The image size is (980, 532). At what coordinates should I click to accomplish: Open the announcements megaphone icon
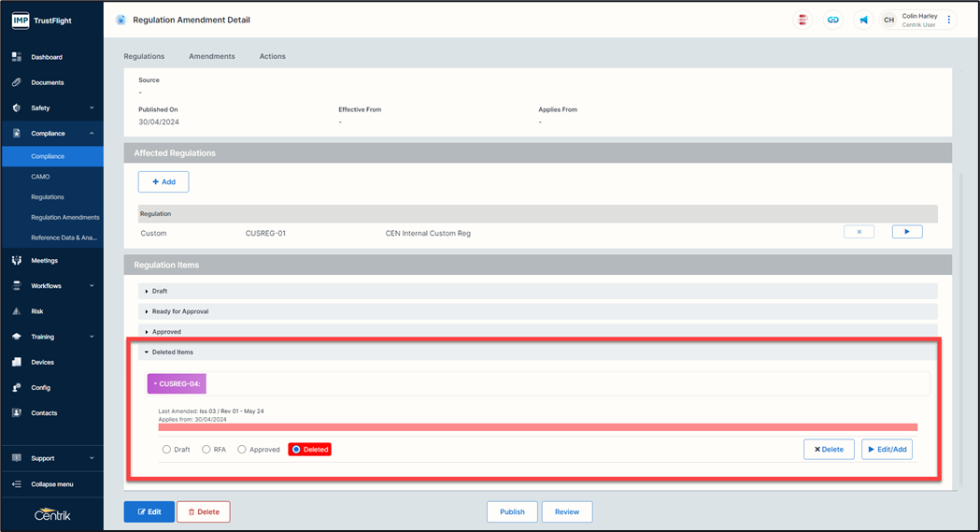tap(863, 20)
